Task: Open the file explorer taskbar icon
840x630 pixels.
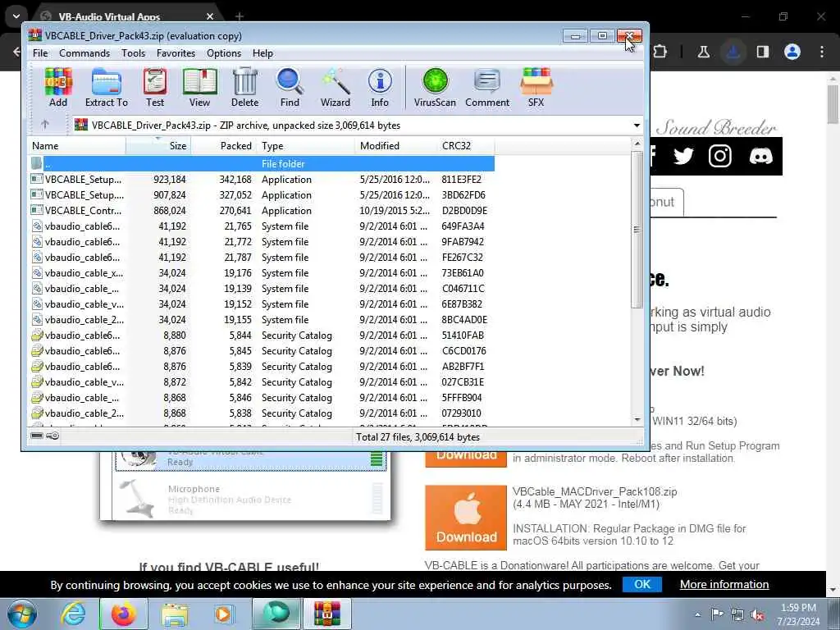Action: 175,614
